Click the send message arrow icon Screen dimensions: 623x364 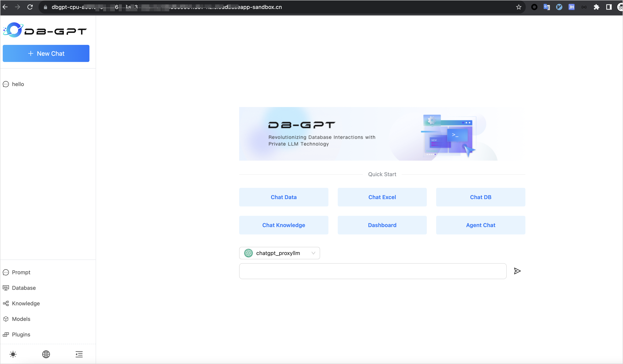[517, 271]
